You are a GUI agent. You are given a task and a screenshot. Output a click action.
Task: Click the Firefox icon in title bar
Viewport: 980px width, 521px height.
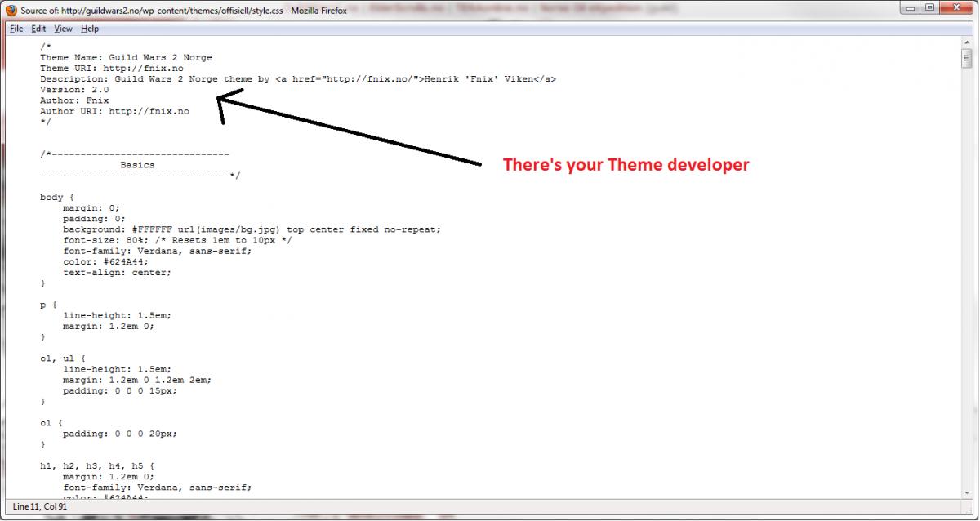[x=11, y=11]
